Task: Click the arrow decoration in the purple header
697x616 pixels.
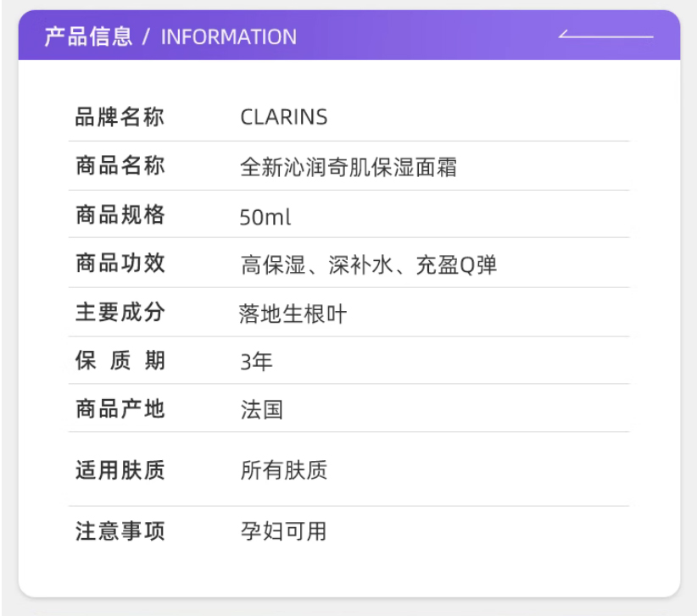Action: [x=605, y=36]
